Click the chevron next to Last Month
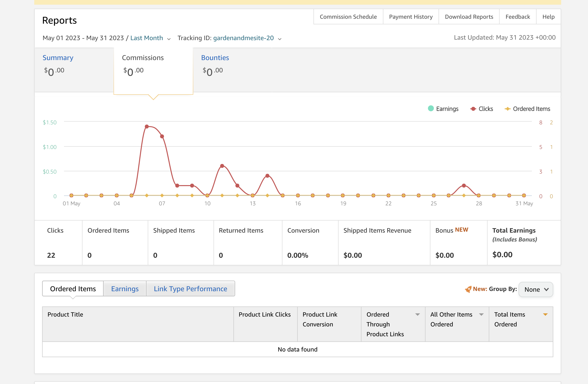Screen dimensions: 588x384 click(169, 39)
